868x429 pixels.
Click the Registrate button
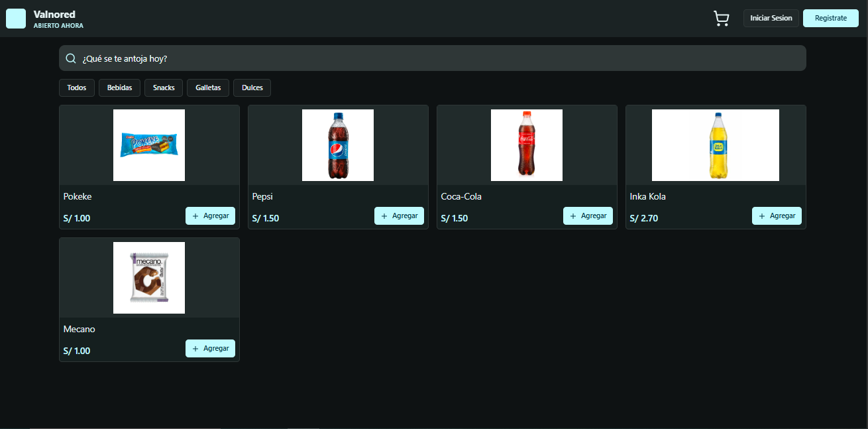pyautogui.click(x=830, y=19)
